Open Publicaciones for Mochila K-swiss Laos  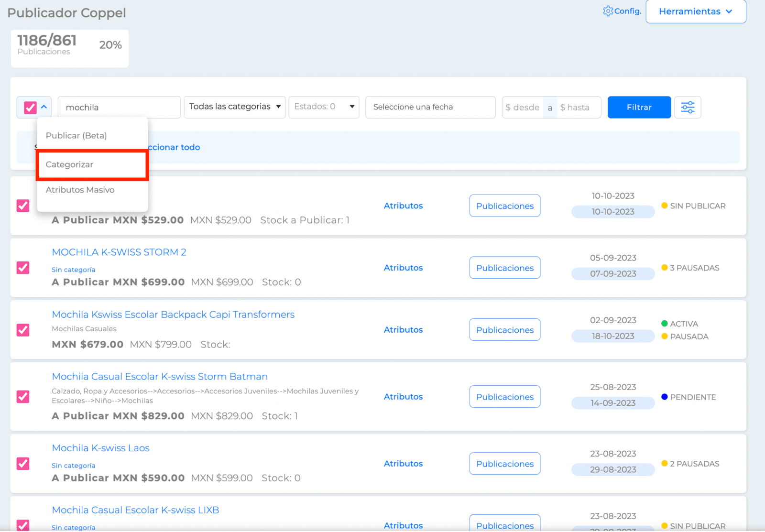pyautogui.click(x=505, y=464)
